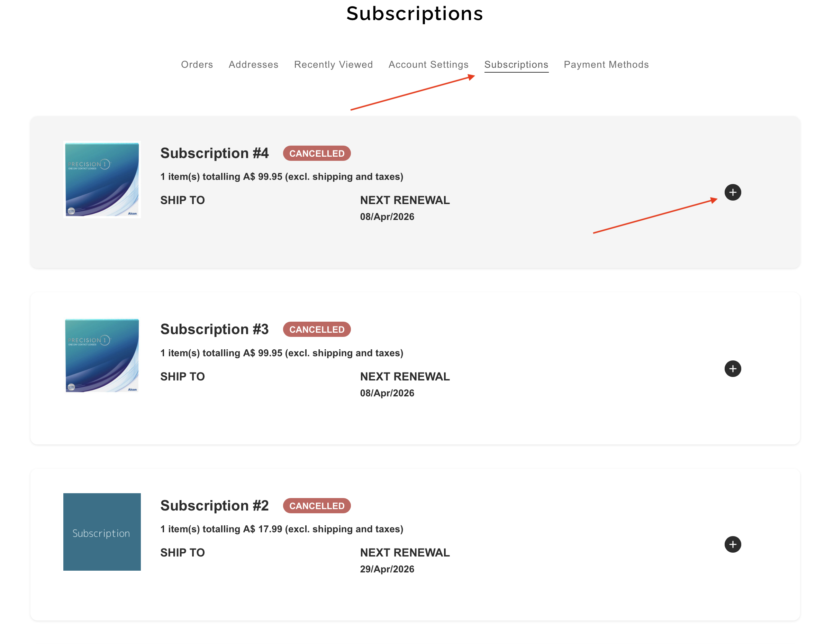
Task: Expand Subscription #2 details with plus icon
Action: (732, 544)
